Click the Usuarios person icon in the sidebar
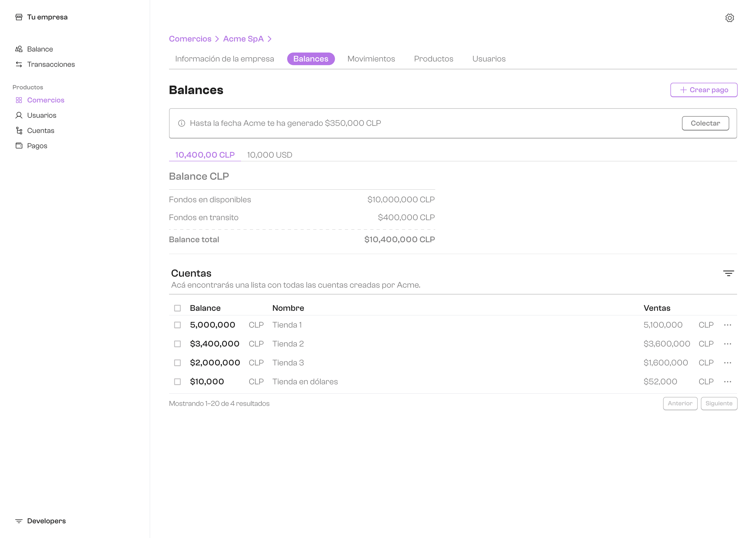This screenshot has width=756, height=538. (19, 115)
